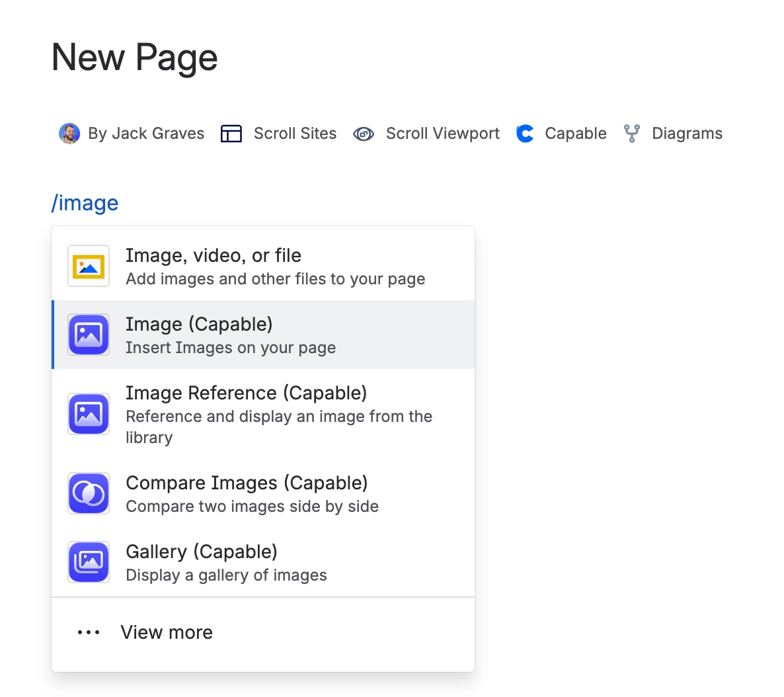
Task: Click the Diagrams branch icon
Action: [632, 134]
